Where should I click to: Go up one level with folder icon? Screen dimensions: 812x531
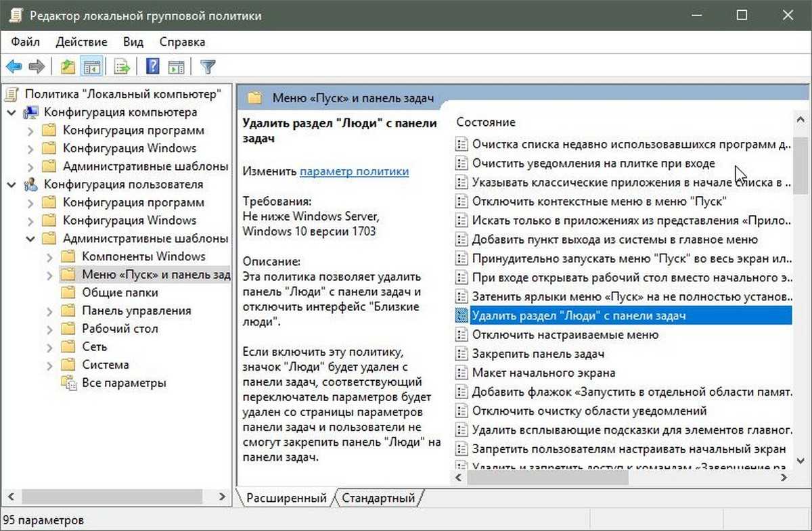click(x=68, y=66)
